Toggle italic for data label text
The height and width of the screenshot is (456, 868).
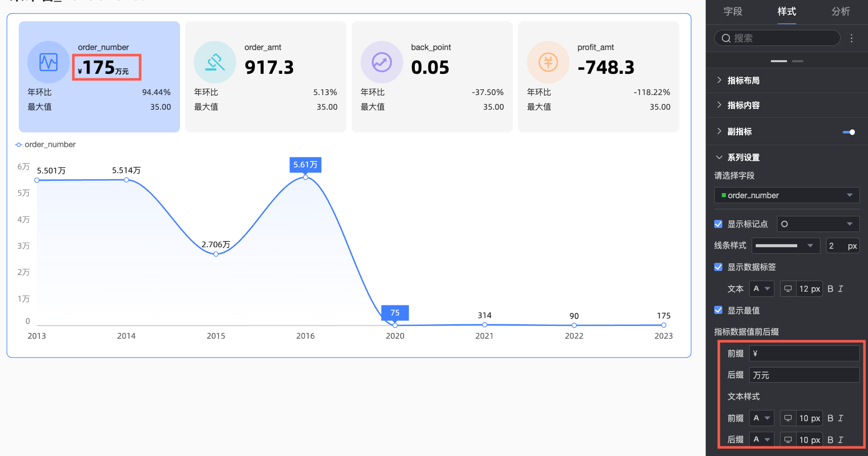click(x=841, y=289)
